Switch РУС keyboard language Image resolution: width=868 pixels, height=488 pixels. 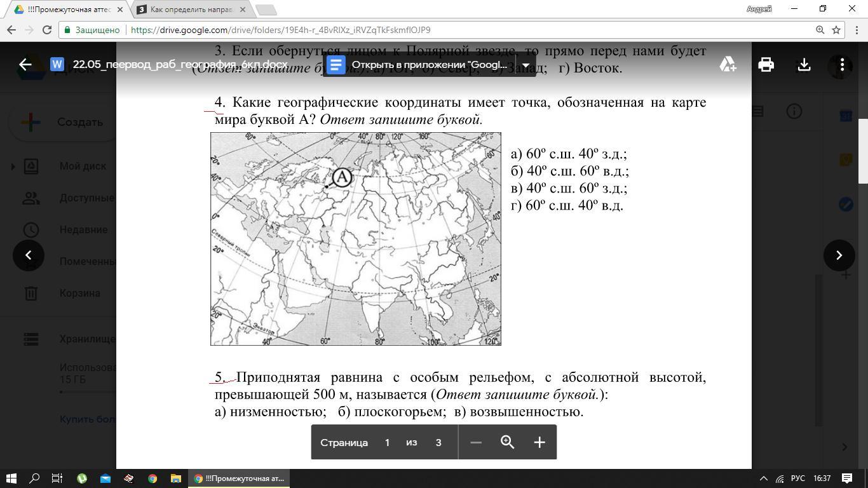(x=798, y=478)
